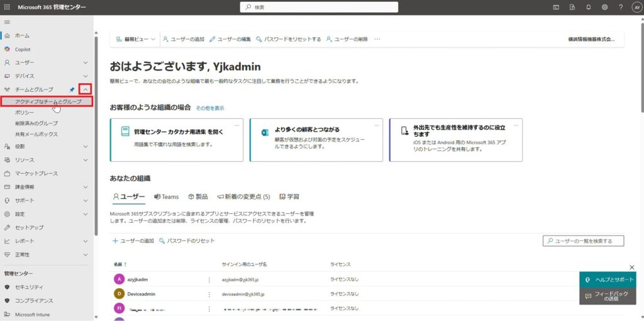Switch to the 製品 tab
This screenshot has height=321, width=644.
point(198,197)
